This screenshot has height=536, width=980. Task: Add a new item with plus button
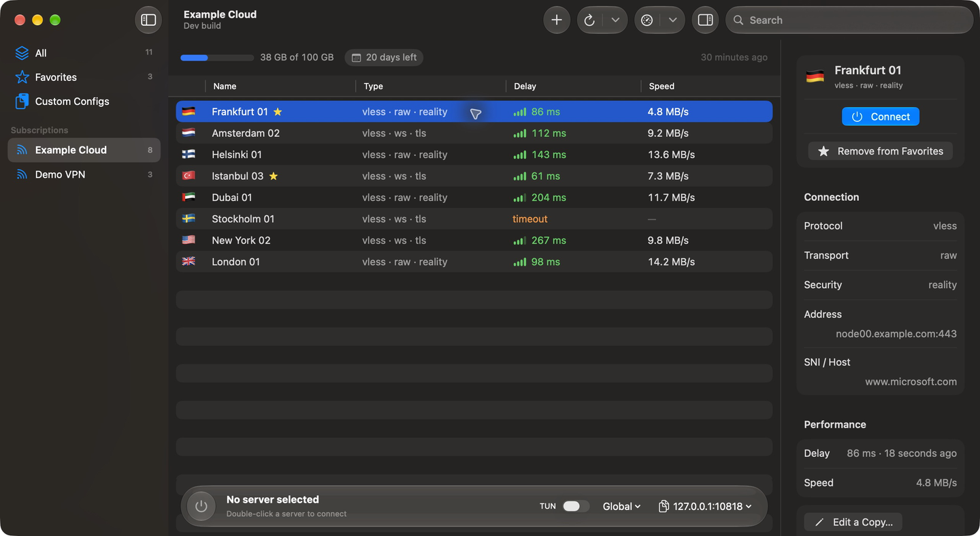[x=557, y=20]
